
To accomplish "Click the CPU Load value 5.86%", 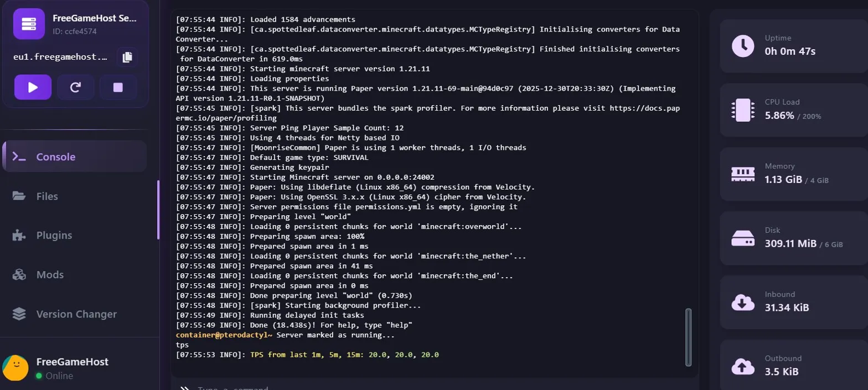I will [779, 116].
